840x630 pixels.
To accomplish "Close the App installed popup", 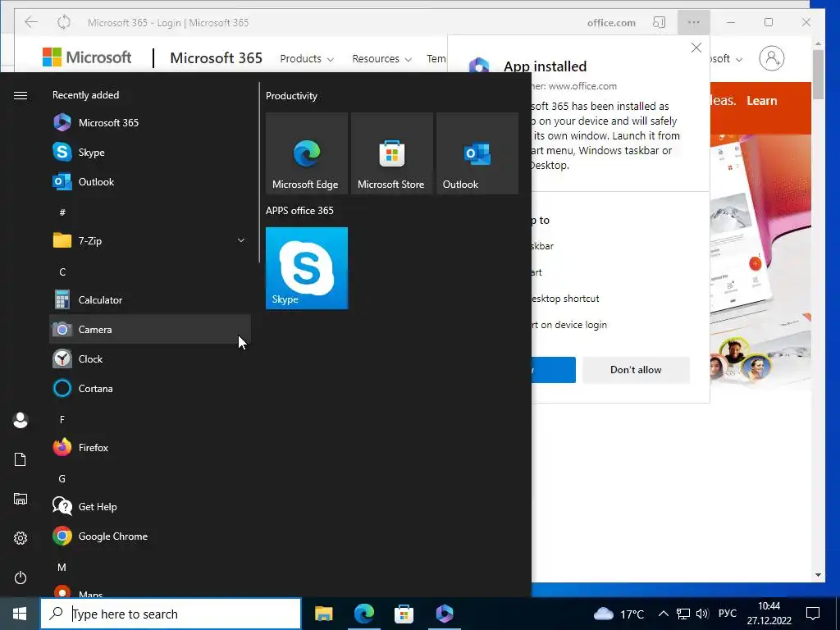I will pos(696,48).
